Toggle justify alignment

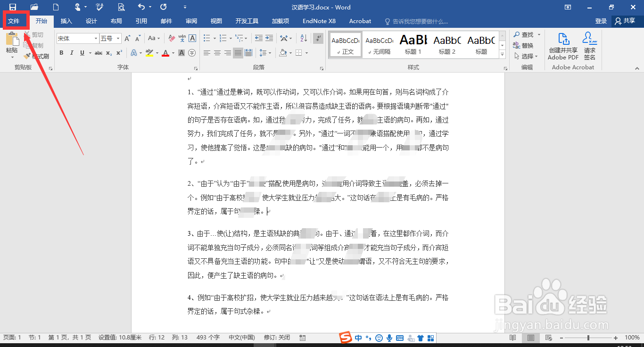(x=238, y=53)
